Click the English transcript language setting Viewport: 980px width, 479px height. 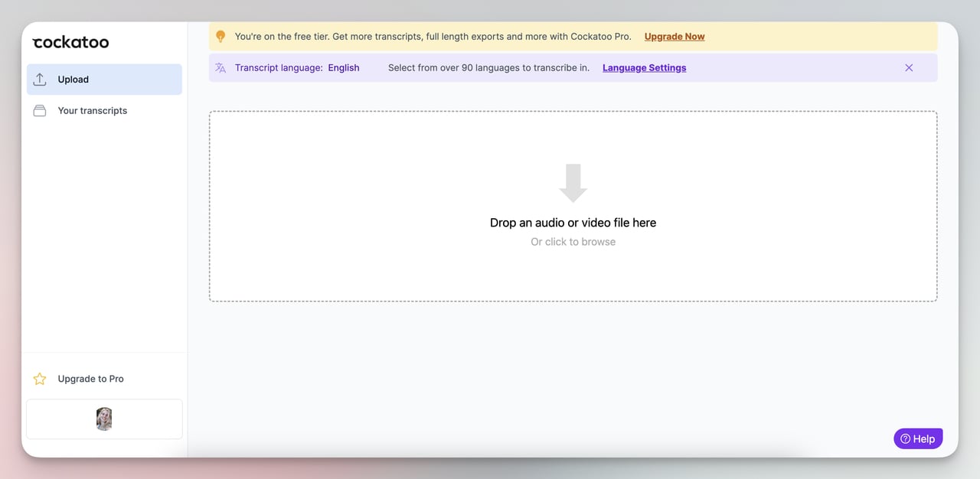[x=344, y=67]
